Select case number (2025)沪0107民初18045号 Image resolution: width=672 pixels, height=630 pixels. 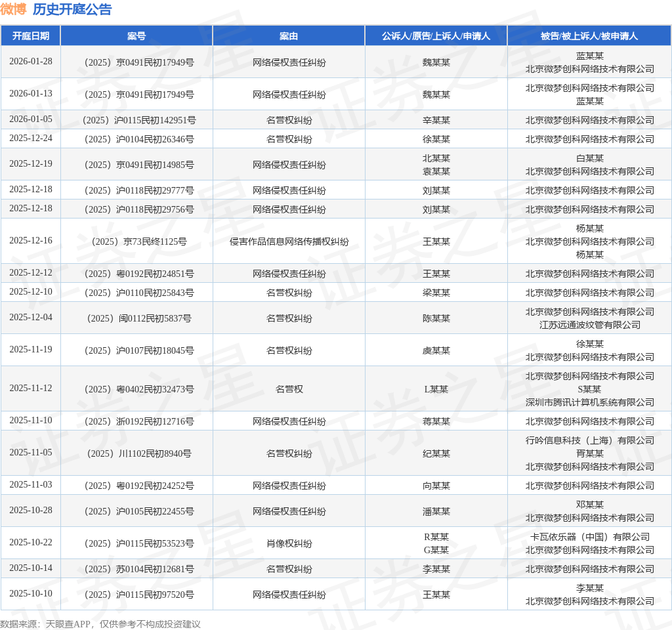139,350
